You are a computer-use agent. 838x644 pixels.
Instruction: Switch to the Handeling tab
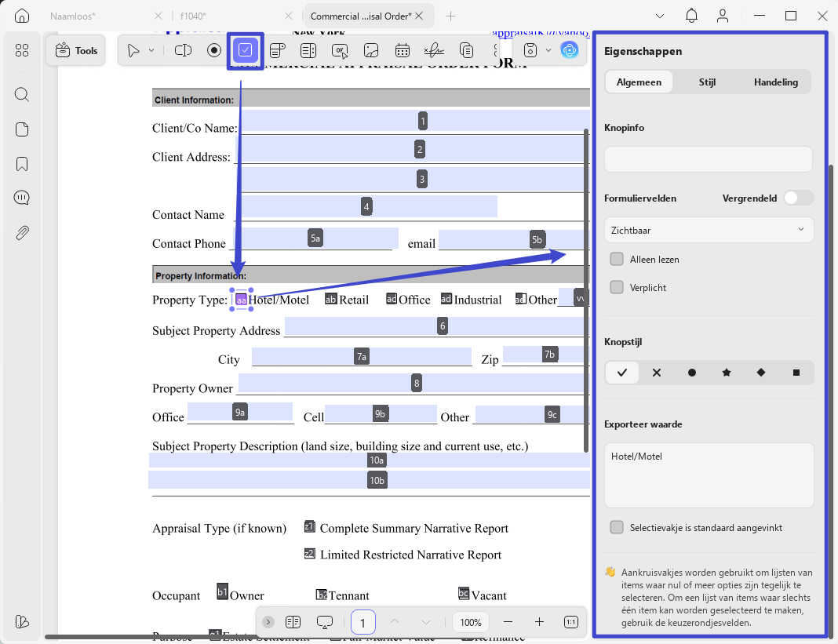pos(775,82)
